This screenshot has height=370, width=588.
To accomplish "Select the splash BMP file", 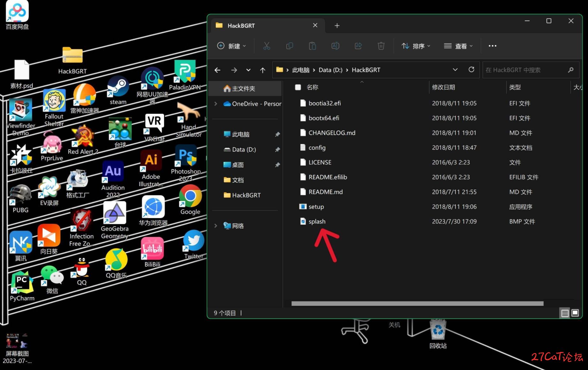I will [x=317, y=222].
